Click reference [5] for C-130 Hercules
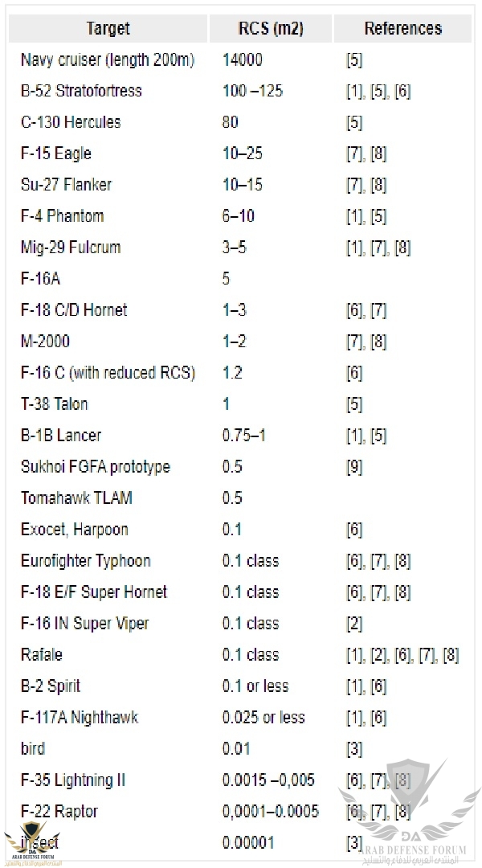 pyautogui.click(x=353, y=122)
